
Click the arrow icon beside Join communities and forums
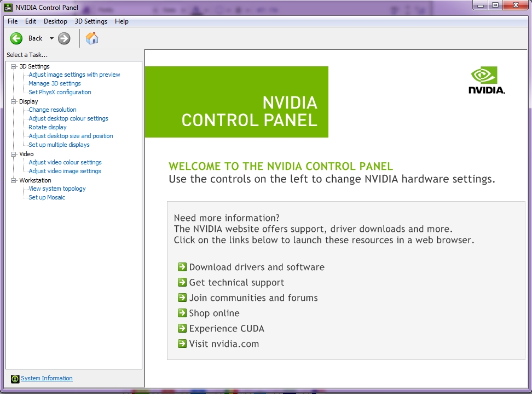182,298
